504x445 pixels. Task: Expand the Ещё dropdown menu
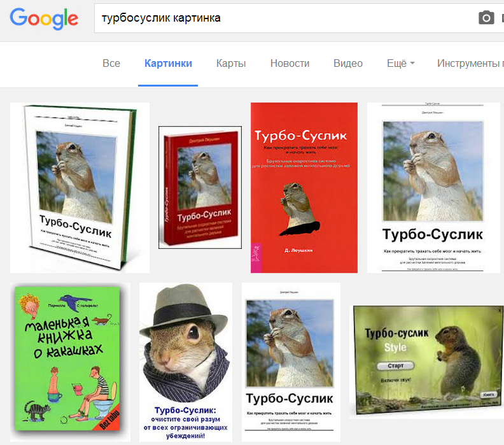click(400, 63)
